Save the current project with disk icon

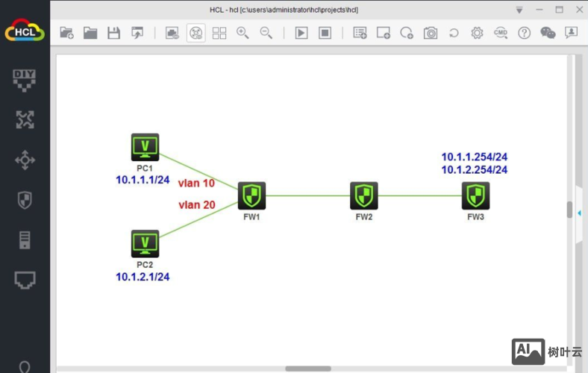coord(113,33)
